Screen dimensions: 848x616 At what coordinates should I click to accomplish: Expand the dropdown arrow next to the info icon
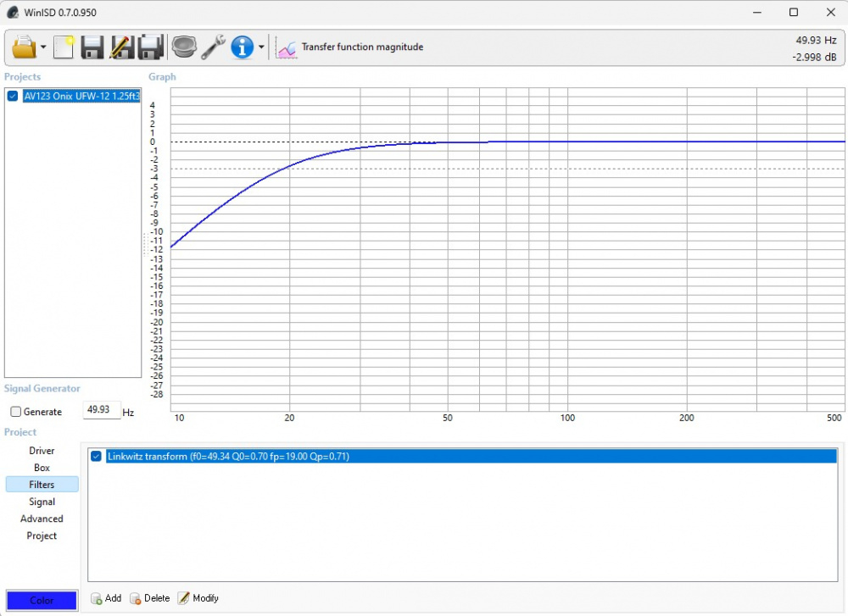click(x=261, y=47)
